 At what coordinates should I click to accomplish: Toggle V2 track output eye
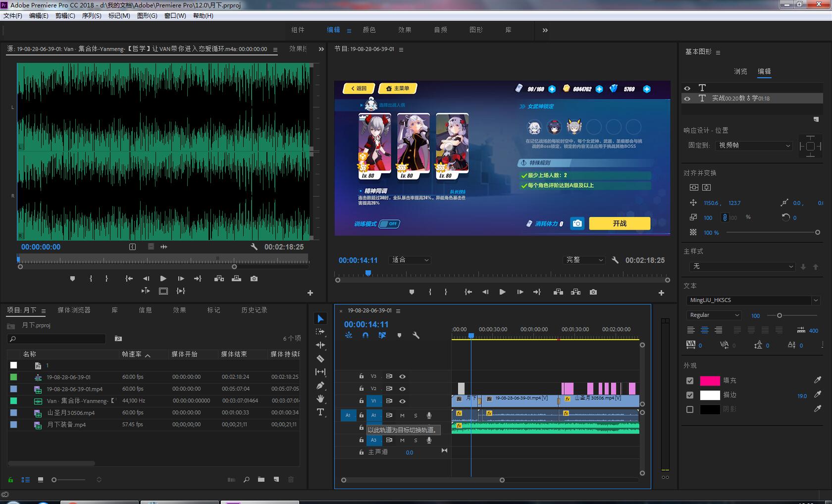pos(403,389)
